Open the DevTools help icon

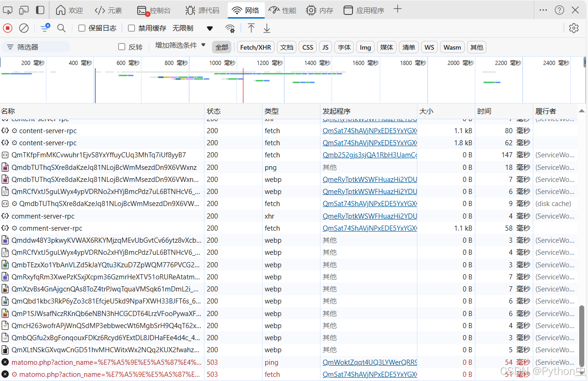[559, 10]
